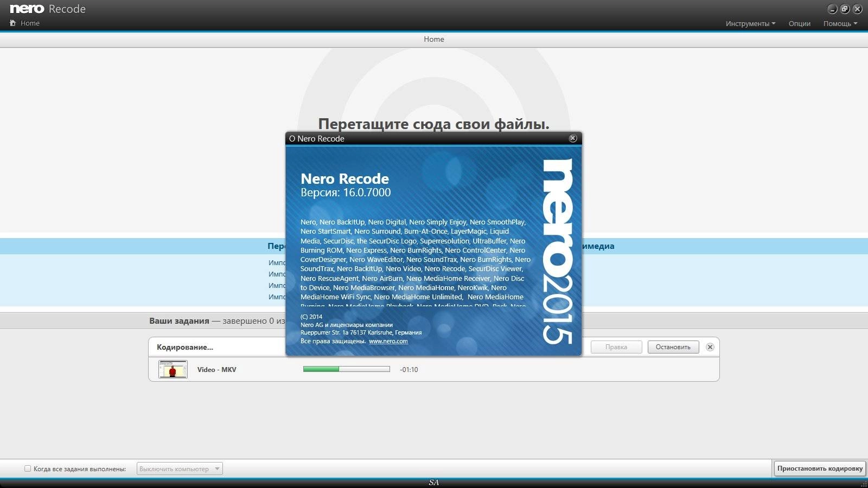
Task: Remove the encoding job with the round X icon
Action: [710, 347]
